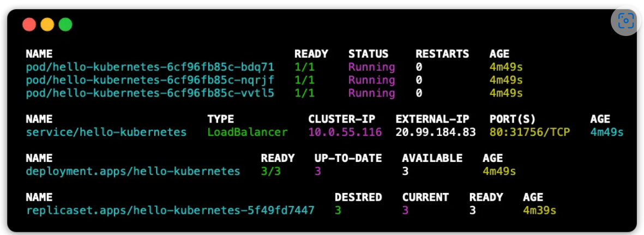Screen dimensions: 644x235
Task: Click pod name ending in bdq71
Action: [x=150, y=67]
